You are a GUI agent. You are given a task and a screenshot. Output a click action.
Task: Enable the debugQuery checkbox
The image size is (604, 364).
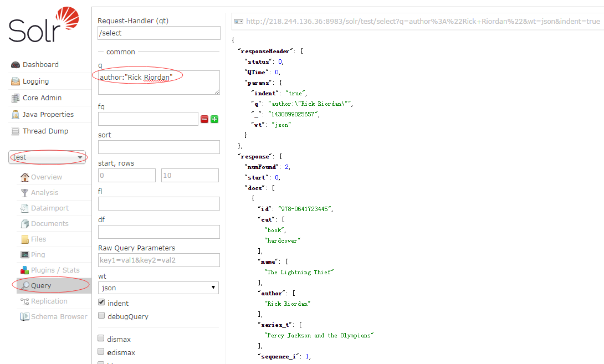point(101,316)
